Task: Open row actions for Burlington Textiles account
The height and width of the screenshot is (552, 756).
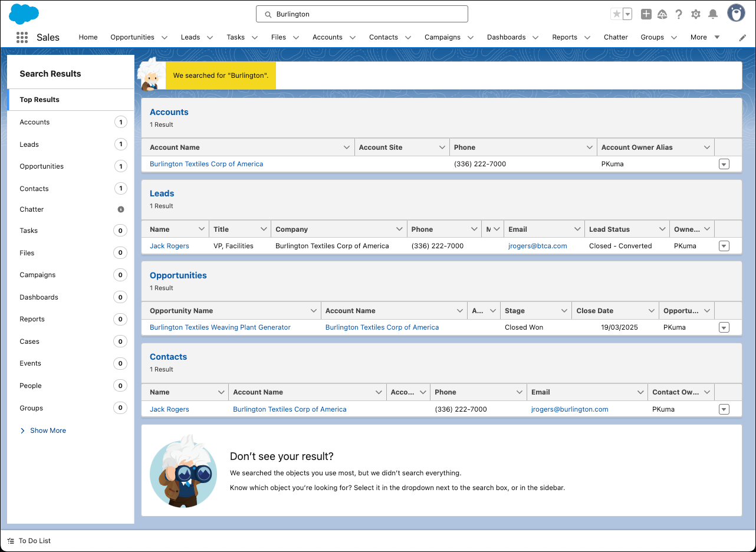Action: (x=724, y=165)
